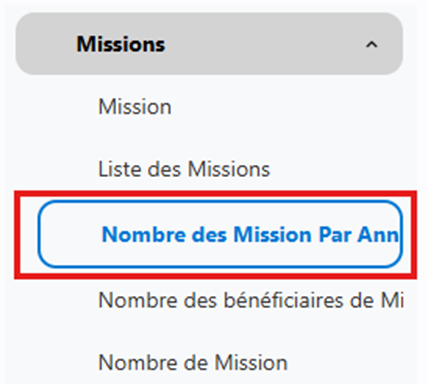
Task: Click the Missions group header
Action: coord(209,44)
